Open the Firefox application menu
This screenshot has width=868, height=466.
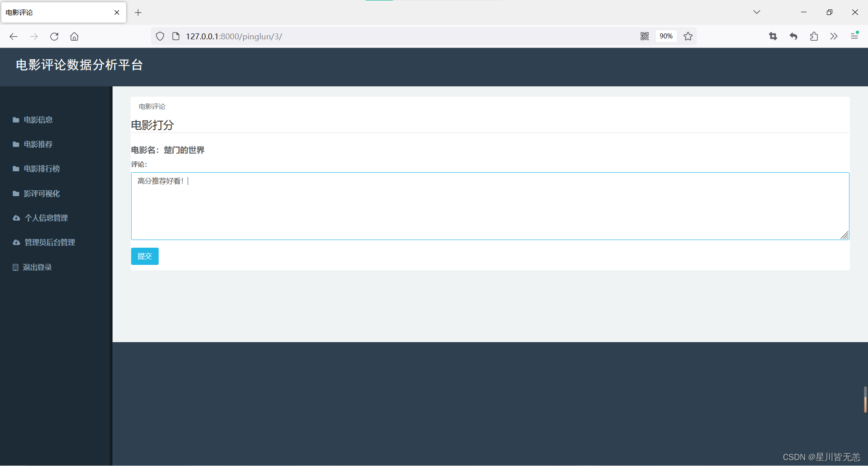854,36
